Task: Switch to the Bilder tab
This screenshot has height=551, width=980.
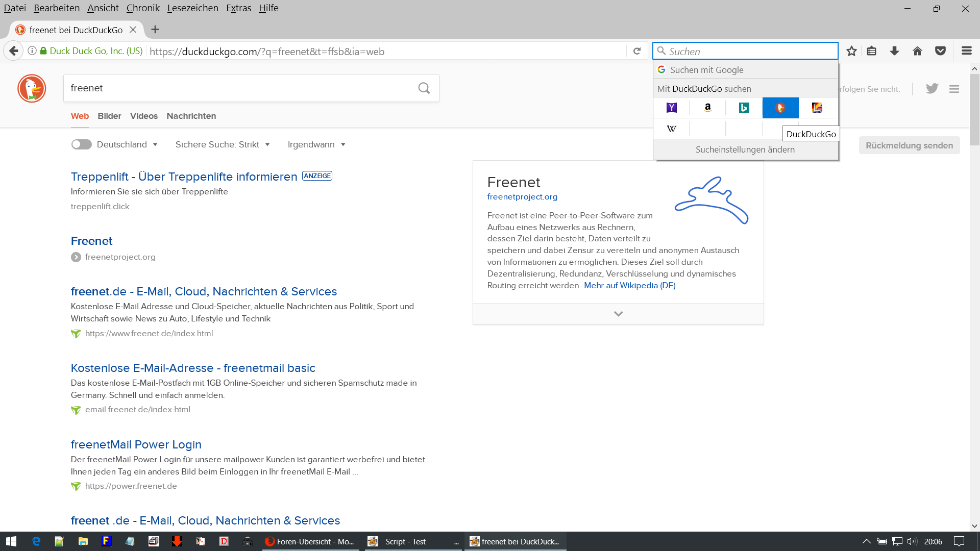Action: tap(109, 116)
